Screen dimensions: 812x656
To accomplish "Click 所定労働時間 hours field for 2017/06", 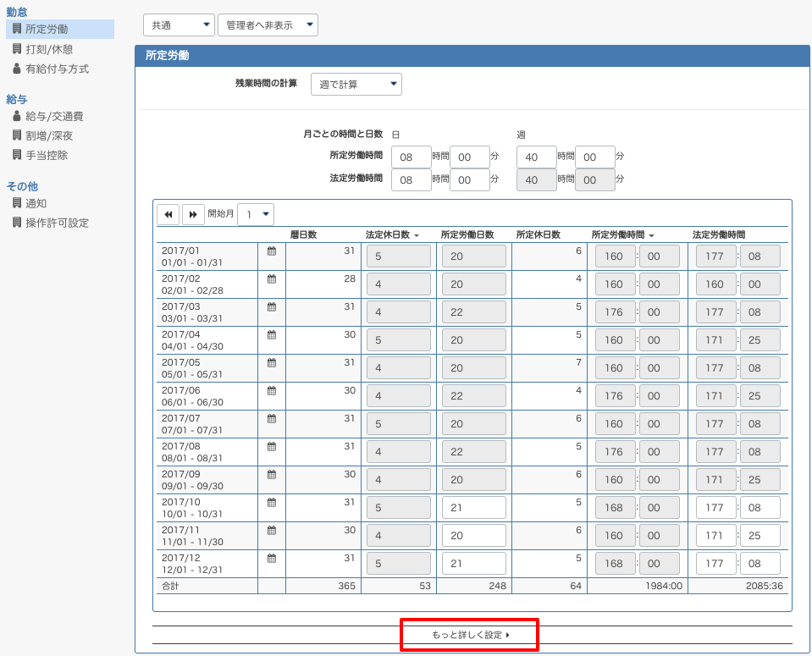I will coord(616,396).
